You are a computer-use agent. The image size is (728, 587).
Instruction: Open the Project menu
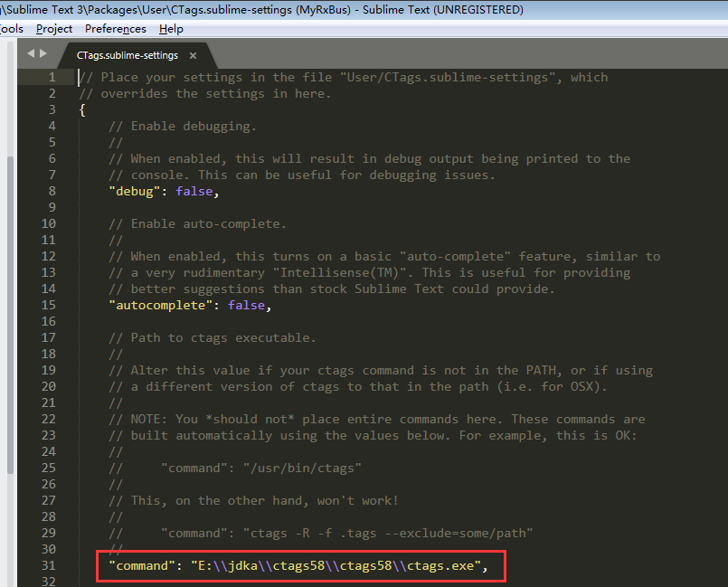54,29
